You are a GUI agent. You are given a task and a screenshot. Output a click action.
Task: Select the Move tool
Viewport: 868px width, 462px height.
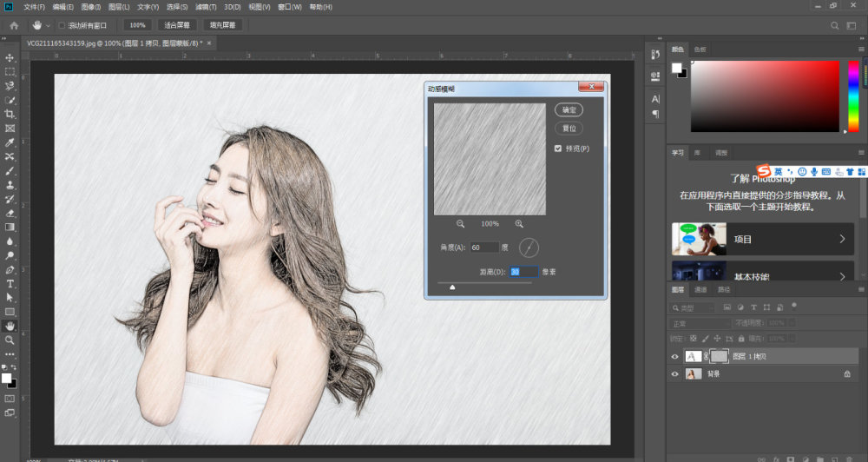click(x=10, y=57)
